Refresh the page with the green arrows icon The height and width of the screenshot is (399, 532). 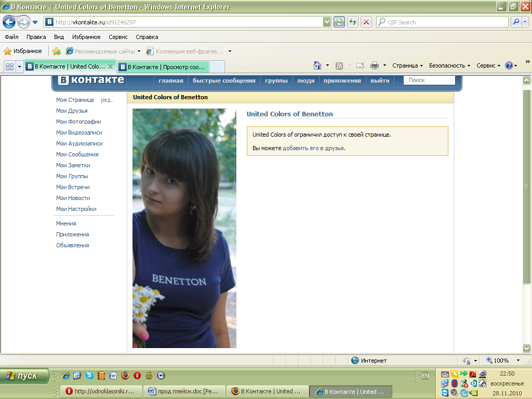353,22
